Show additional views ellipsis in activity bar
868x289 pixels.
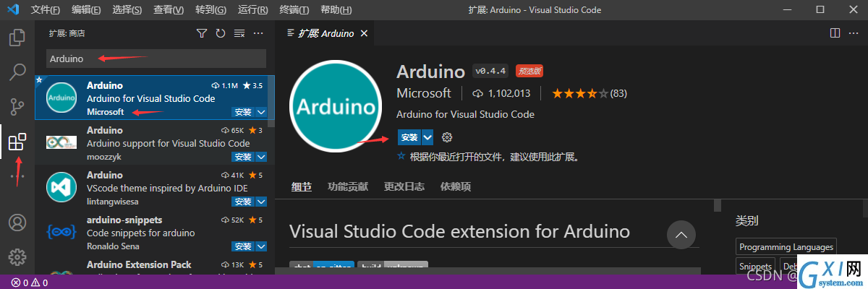click(17, 176)
